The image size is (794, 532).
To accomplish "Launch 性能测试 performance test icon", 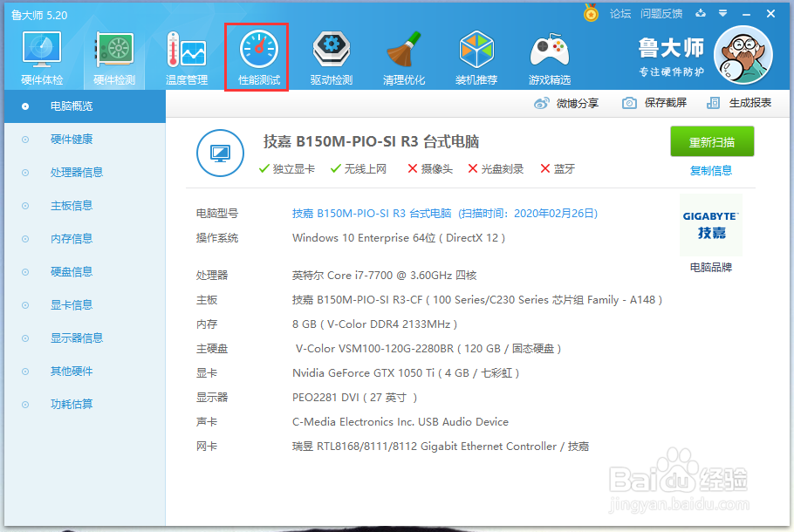I will pyautogui.click(x=259, y=57).
